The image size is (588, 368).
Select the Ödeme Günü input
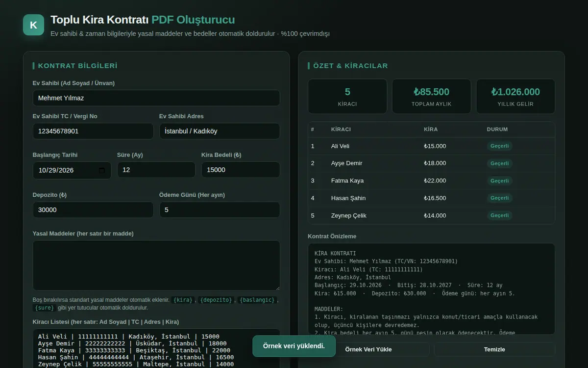[x=220, y=210]
